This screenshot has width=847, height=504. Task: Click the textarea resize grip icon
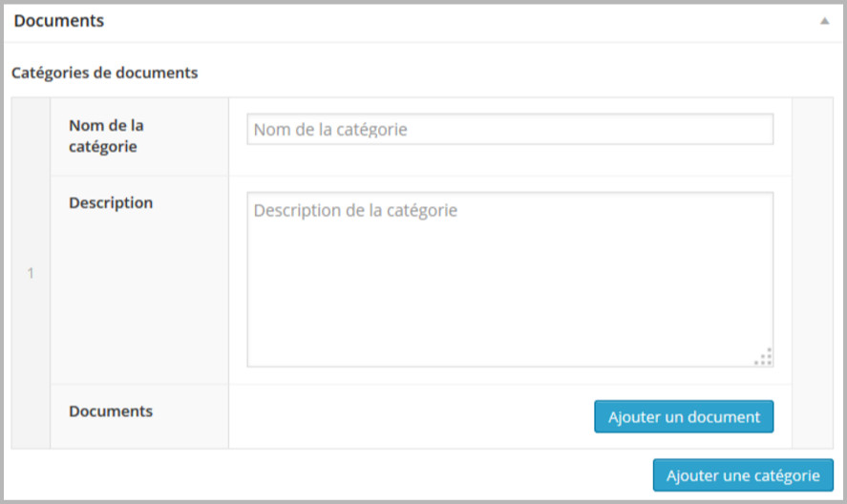(764, 357)
